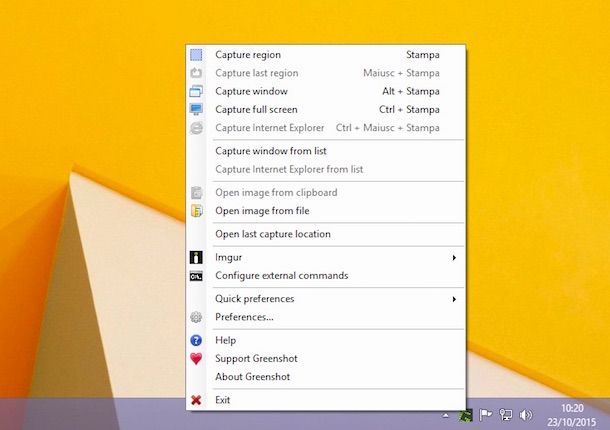Click the Ctrl + Stampa shortcut text

click(409, 109)
